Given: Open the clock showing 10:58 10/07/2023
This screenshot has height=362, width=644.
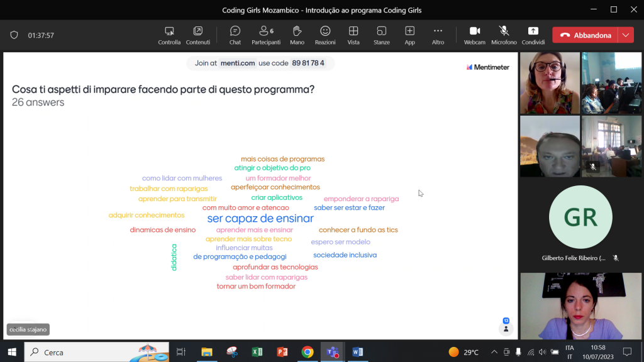Looking at the screenshot, I should point(598,352).
